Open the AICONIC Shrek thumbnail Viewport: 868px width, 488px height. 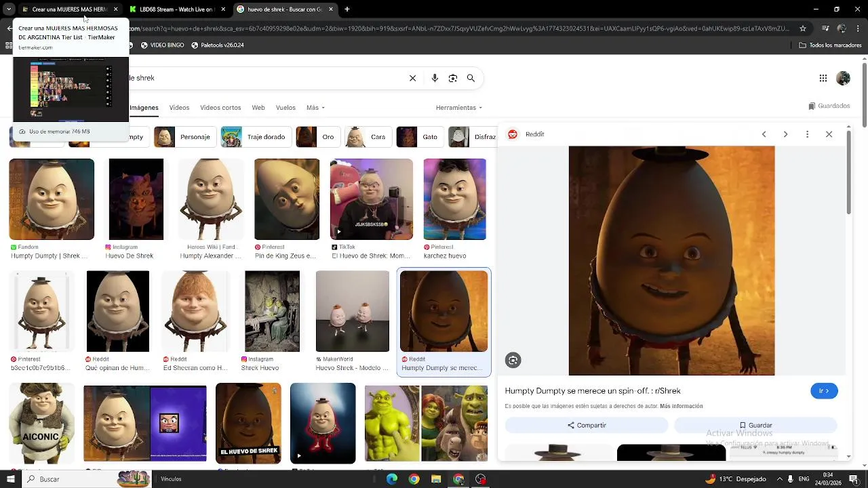point(41,423)
